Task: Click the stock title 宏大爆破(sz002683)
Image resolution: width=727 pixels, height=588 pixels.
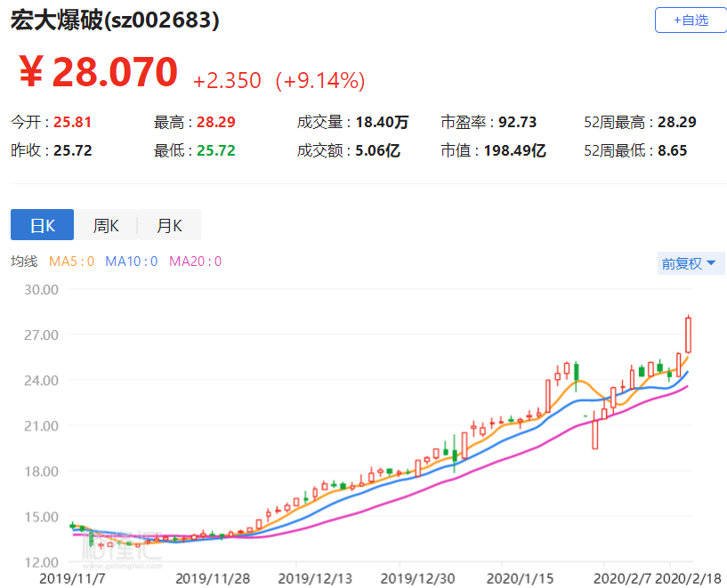Action: pos(115,20)
